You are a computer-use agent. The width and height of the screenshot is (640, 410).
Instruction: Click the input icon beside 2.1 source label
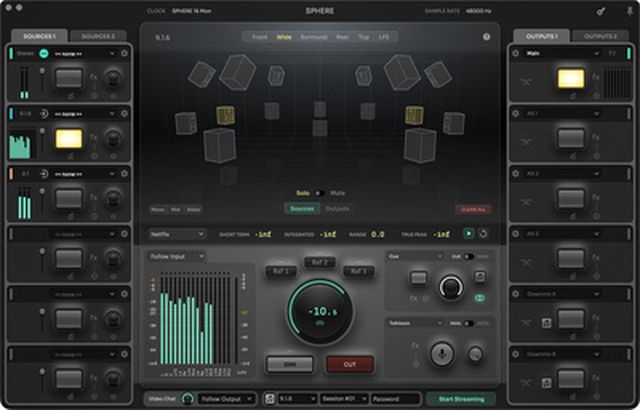(44, 174)
